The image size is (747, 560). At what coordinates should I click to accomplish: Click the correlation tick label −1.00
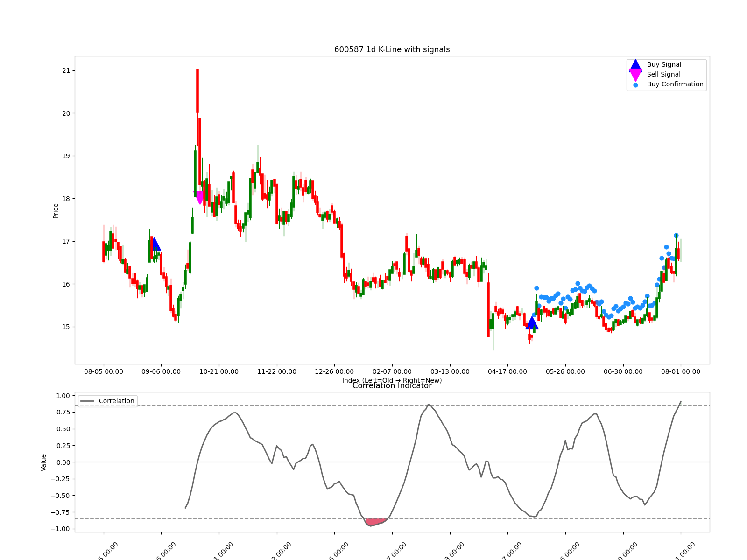click(60, 529)
